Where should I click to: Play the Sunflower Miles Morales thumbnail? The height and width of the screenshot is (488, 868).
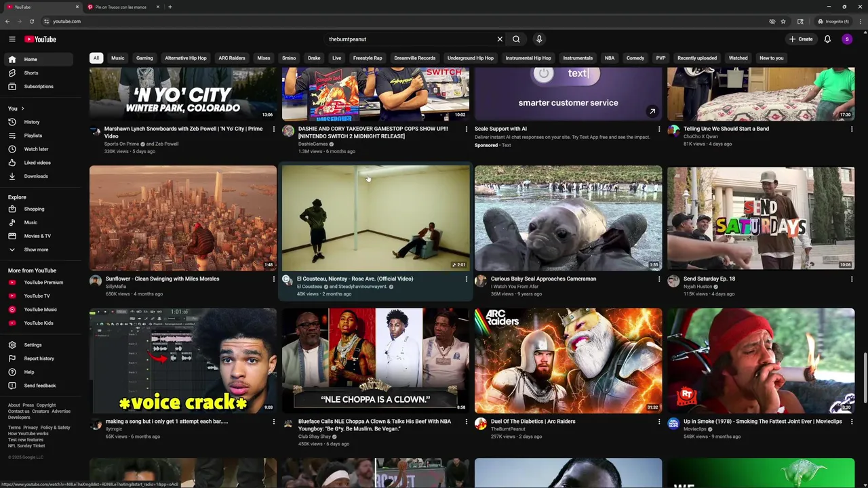pyautogui.click(x=183, y=218)
